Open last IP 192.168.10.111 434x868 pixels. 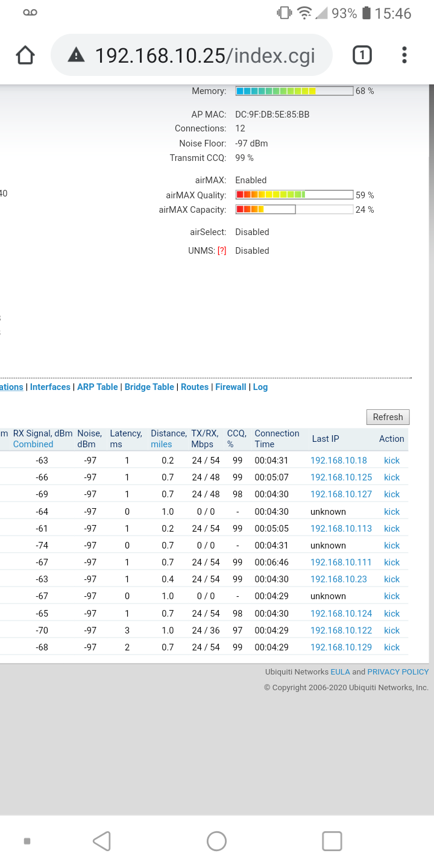pyautogui.click(x=341, y=562)
